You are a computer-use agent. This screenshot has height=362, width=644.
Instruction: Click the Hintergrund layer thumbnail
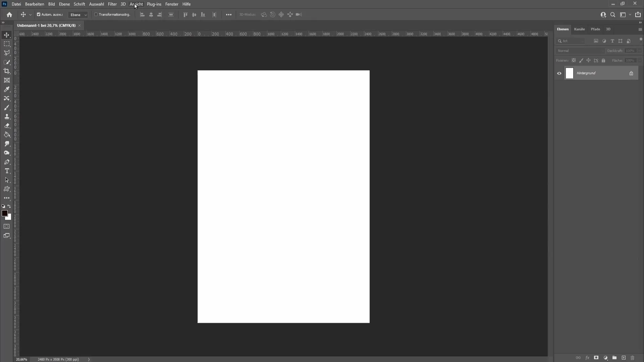pyautogui.click(x=570, y=73)
